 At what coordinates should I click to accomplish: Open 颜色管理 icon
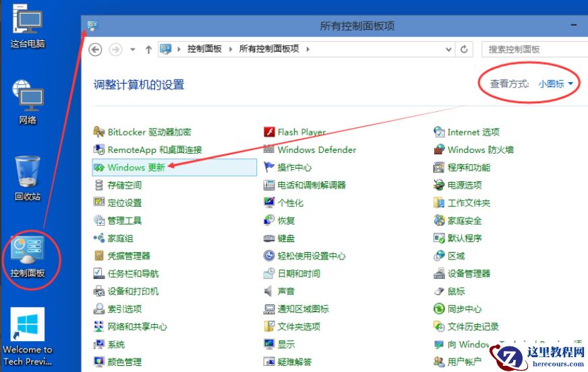(x=99, y=362)
